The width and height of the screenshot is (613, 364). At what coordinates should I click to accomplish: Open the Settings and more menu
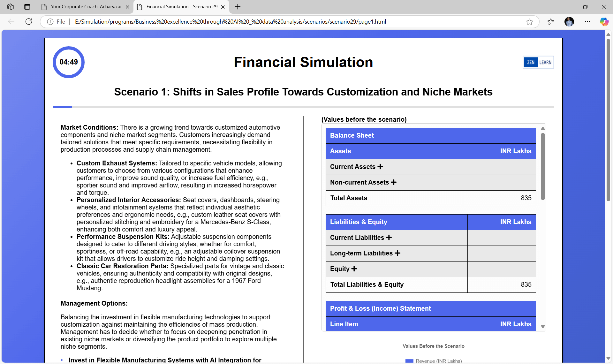[587, 21]
